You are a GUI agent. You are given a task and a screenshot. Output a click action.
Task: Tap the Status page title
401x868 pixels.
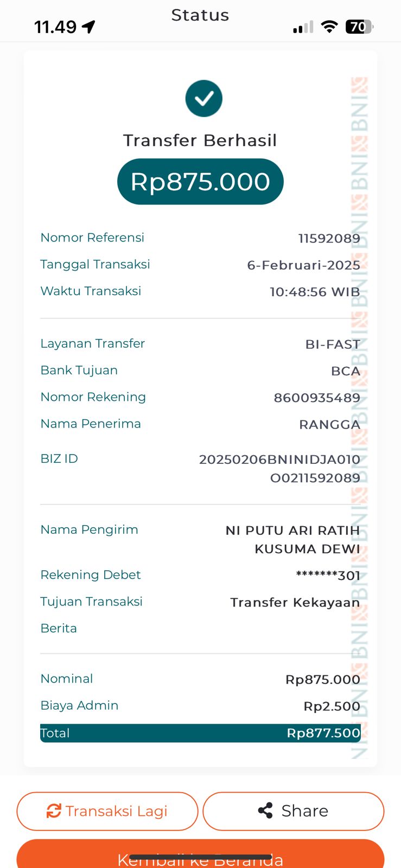pos(200,15)
